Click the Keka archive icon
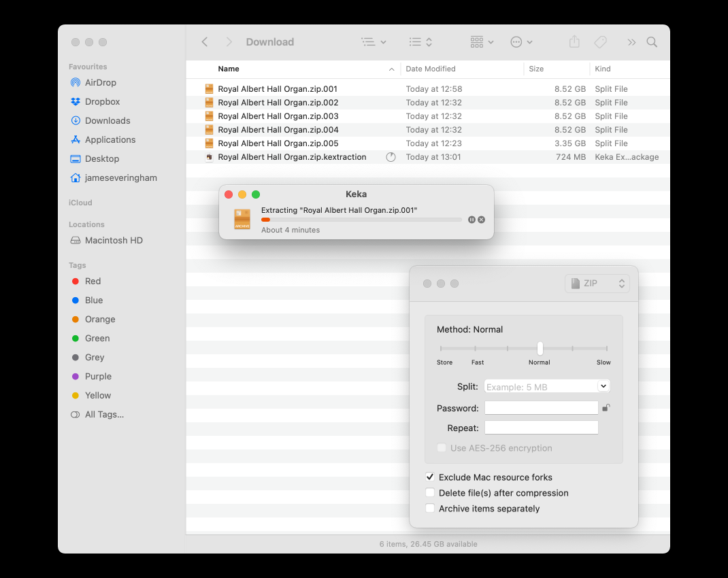 click(242, 219)
